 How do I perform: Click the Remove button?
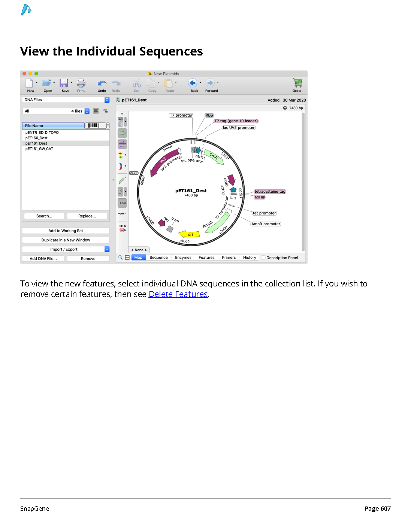[x=88, y=259]
